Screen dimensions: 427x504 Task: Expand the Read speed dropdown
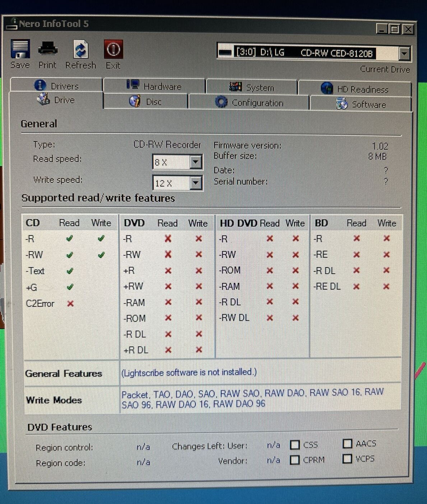click(x=196, y=162)
